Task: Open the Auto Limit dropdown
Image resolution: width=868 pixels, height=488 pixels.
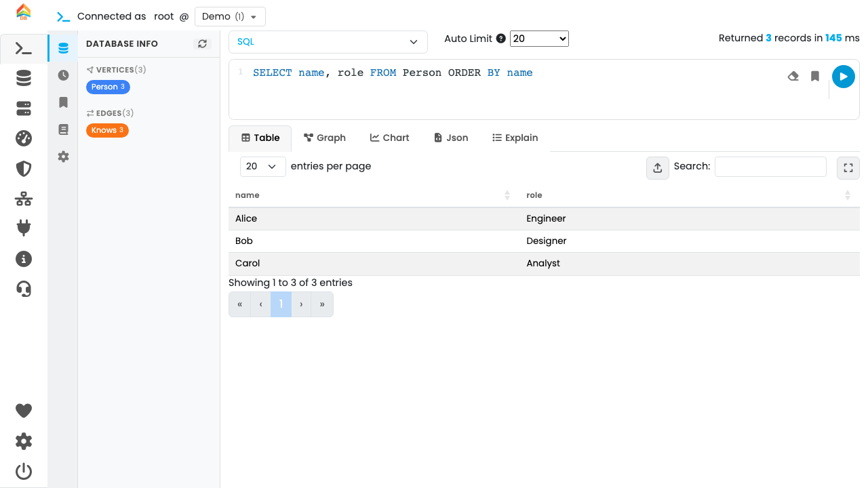Action: pos(539,39)
